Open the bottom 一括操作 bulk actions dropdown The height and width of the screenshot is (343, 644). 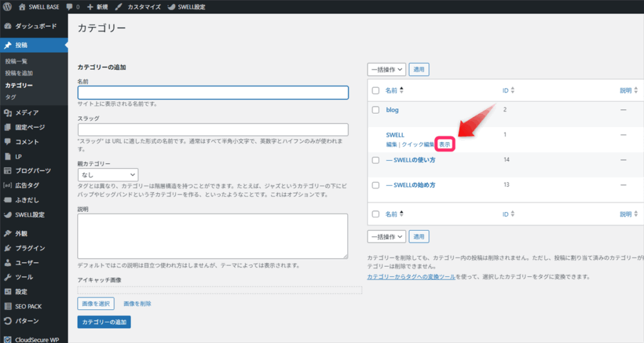387,237
